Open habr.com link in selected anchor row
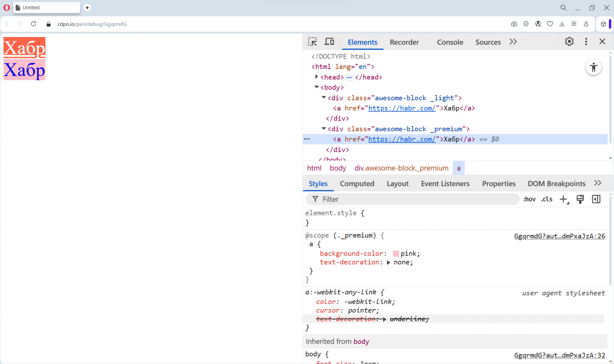Image resolution: width=614 pixels, height=364 pixels. [x=402, y=139]
